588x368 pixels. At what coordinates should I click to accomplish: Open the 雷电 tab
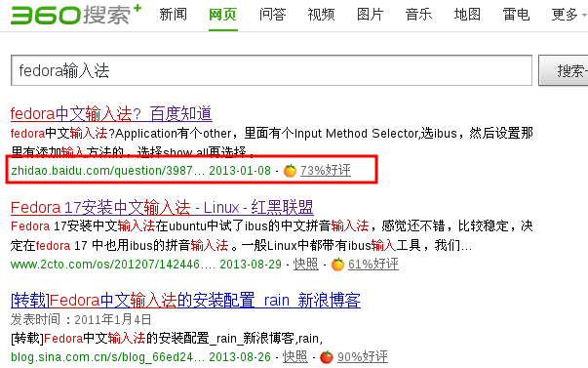pyautogui.click(x=517, y=15)
